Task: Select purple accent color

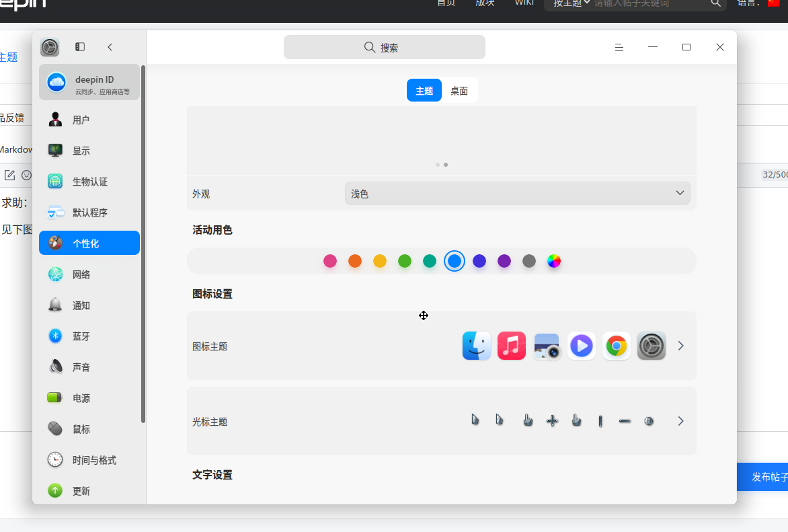Action: coord(504,261)
